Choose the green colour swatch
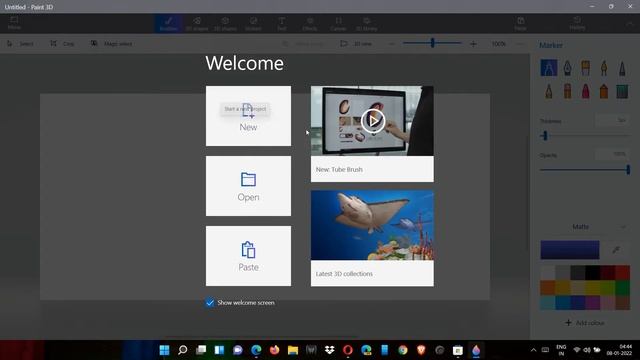This screenshot has height=360, width=640. point(622,288)
